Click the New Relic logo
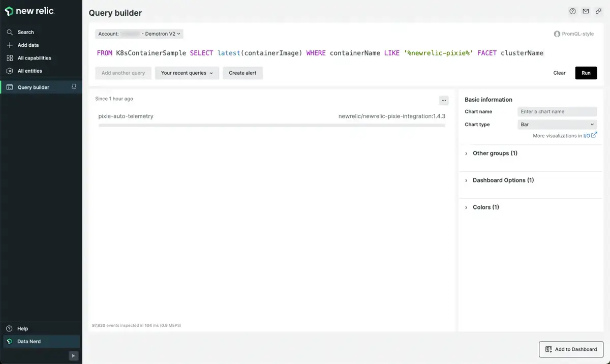Screen dimensions: 610x364 point(29,11)
